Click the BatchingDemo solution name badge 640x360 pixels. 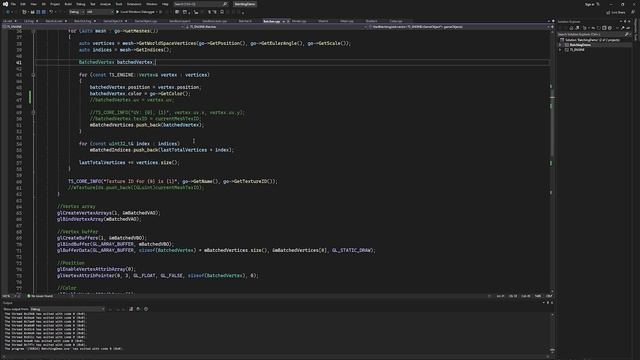click(x=245, y=4)
